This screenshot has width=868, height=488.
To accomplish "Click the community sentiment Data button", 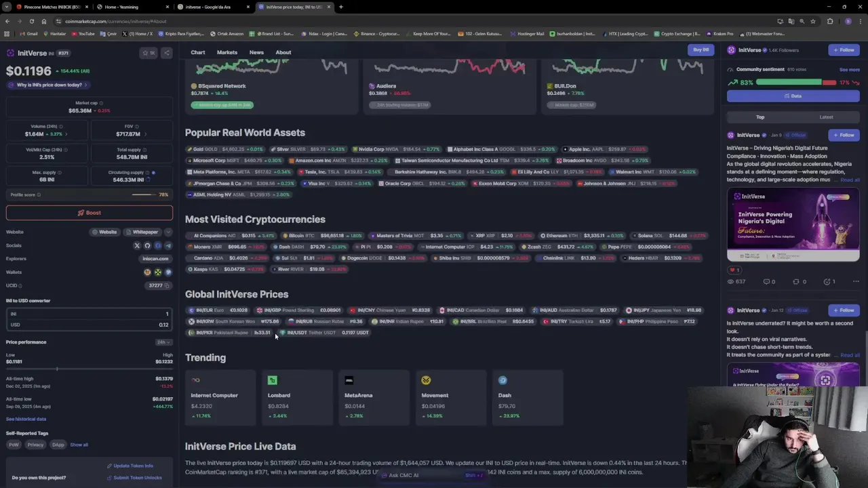I will pyautogui.click(x=793, y=96).
